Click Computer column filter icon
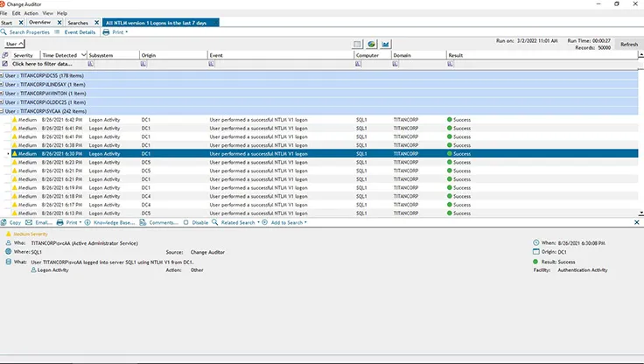This screenshot has width=644, height=364. pos(358,64)
